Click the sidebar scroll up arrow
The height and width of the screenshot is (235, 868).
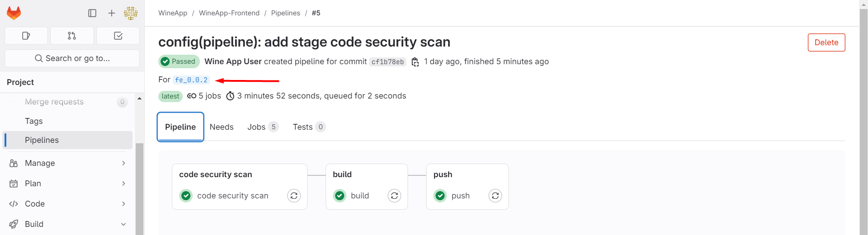(139, 98)
